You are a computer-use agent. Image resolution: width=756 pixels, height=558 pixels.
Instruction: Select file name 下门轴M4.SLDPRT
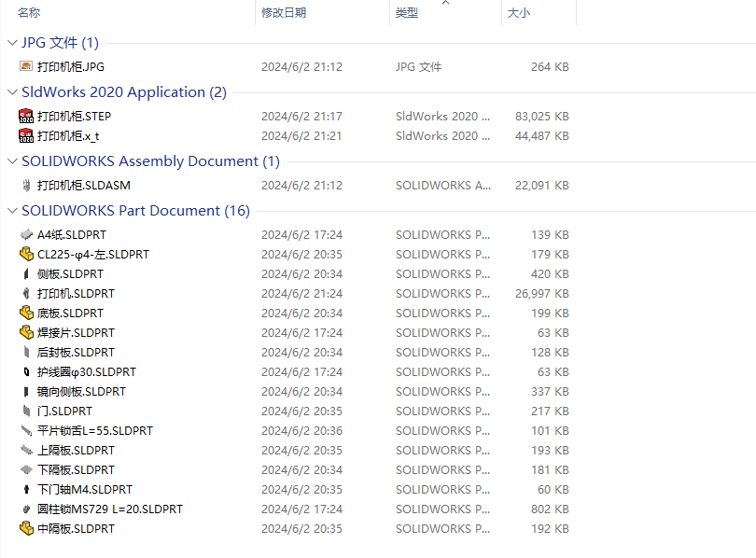[x=85, y=490]
